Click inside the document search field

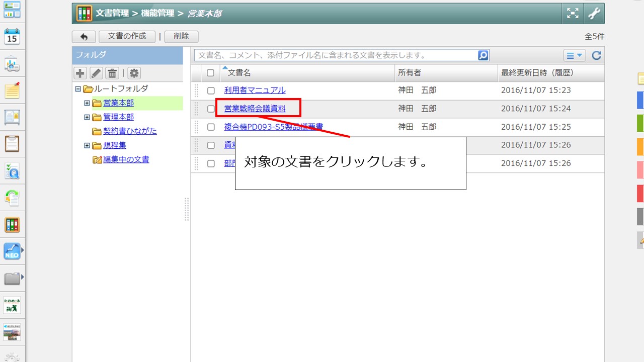(327, 55)
